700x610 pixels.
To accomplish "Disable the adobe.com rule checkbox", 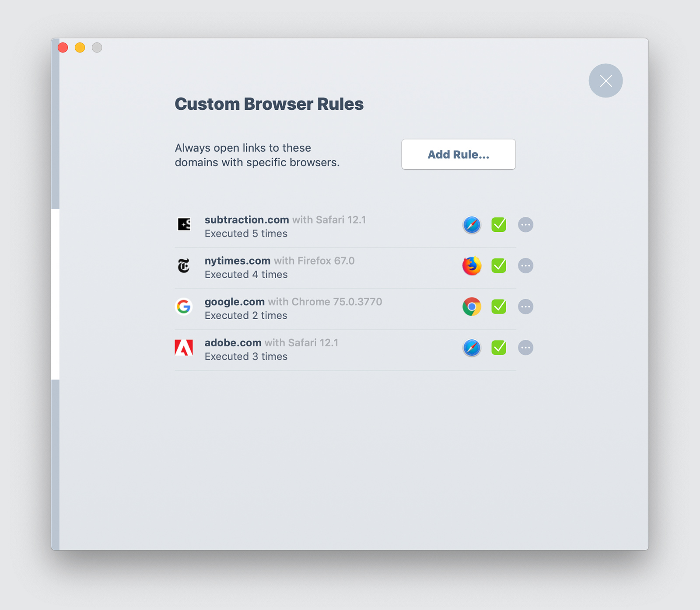I will tap(498, 348).
